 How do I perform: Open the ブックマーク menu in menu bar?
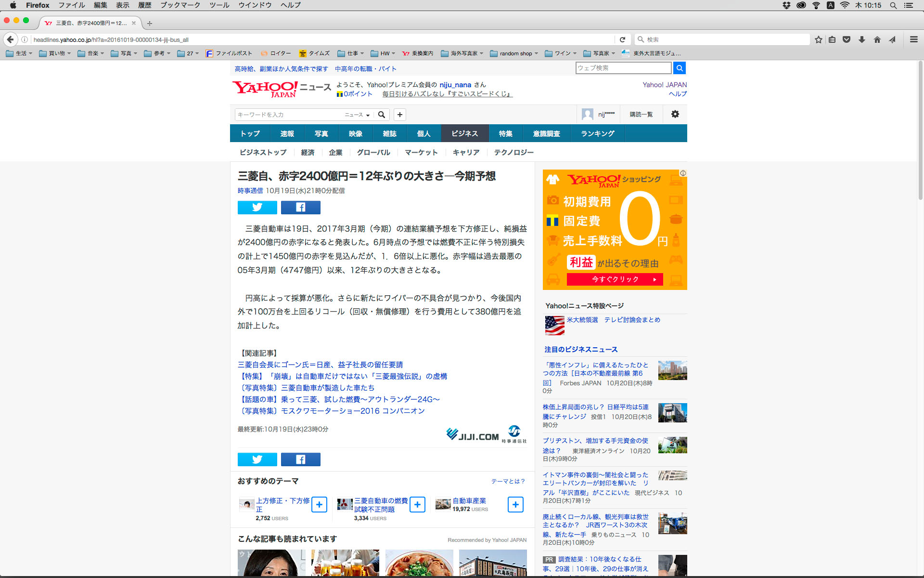(x=180, y=5)
